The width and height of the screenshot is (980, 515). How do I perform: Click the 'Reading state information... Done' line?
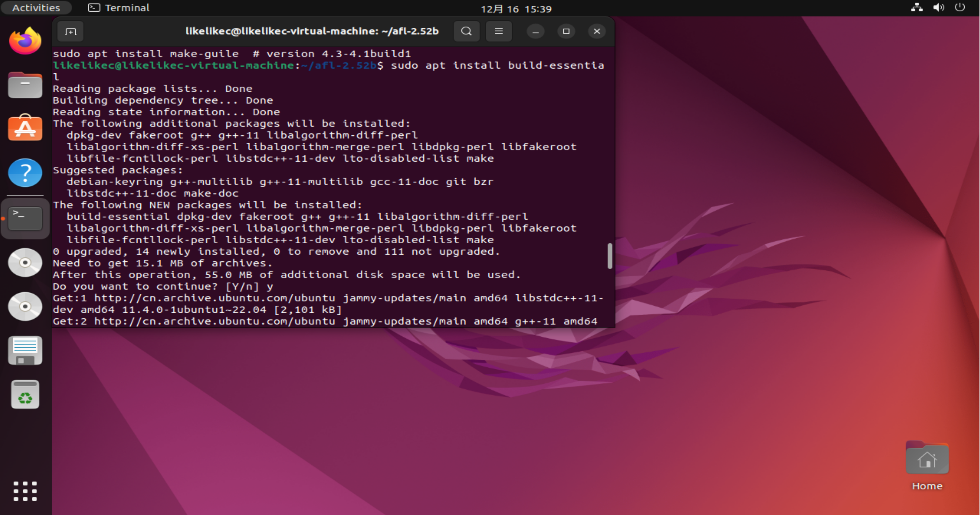(166, 112)
